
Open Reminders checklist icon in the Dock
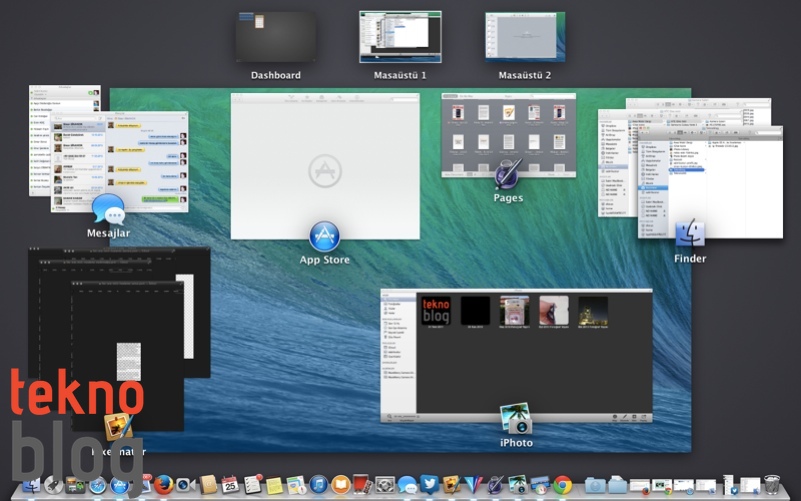(252, 484)
